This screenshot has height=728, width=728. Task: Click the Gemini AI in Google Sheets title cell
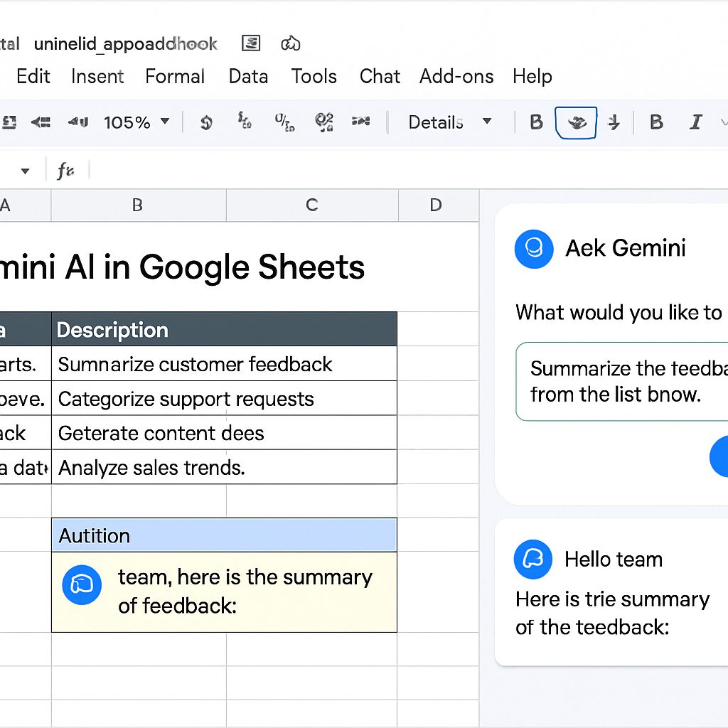pos(182,267)
